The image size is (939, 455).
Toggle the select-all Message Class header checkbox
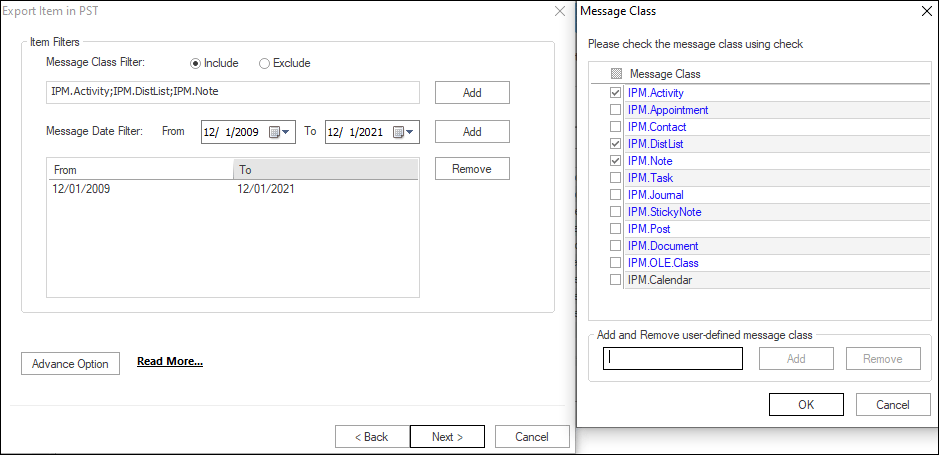(616, 74)
